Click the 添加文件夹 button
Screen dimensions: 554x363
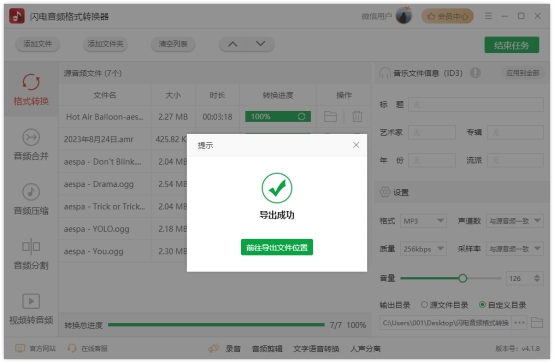click(105, 44)
